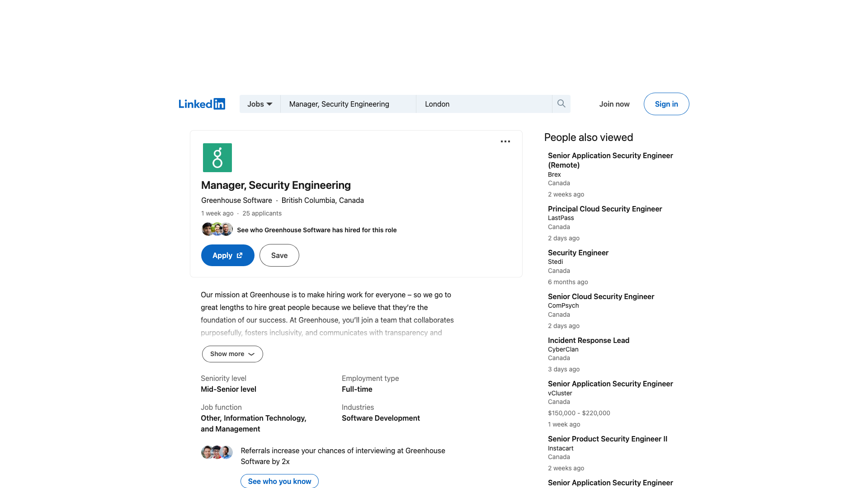Click the 'Software Development' industries value
Image resolution: width=868 pixels, height=488 pixels.
pos(381,418)
